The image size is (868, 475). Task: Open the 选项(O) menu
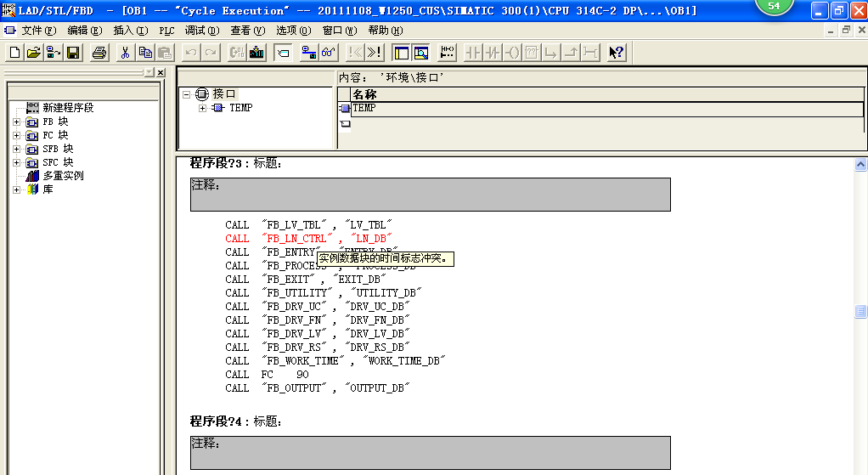pyautogui.click(x=293, y=31)
